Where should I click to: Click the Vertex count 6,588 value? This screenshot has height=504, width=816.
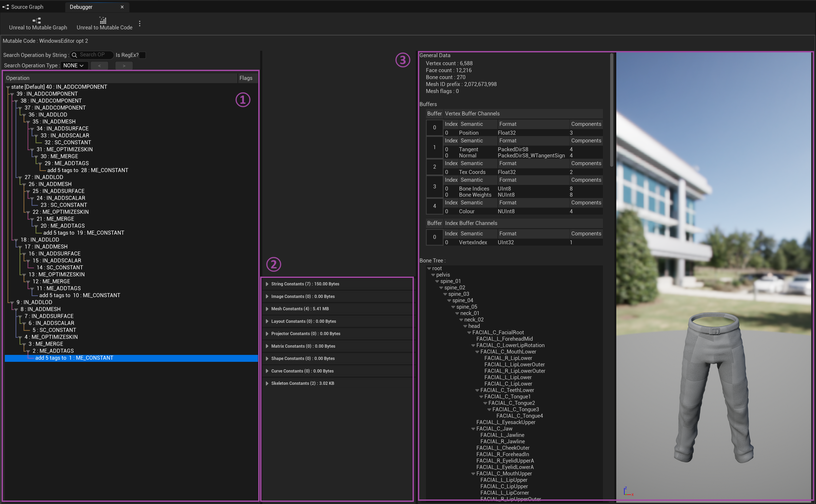466,63
